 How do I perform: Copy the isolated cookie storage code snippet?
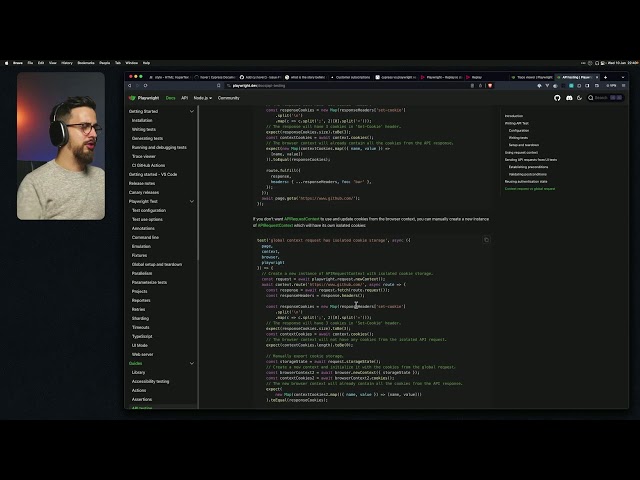486,240
